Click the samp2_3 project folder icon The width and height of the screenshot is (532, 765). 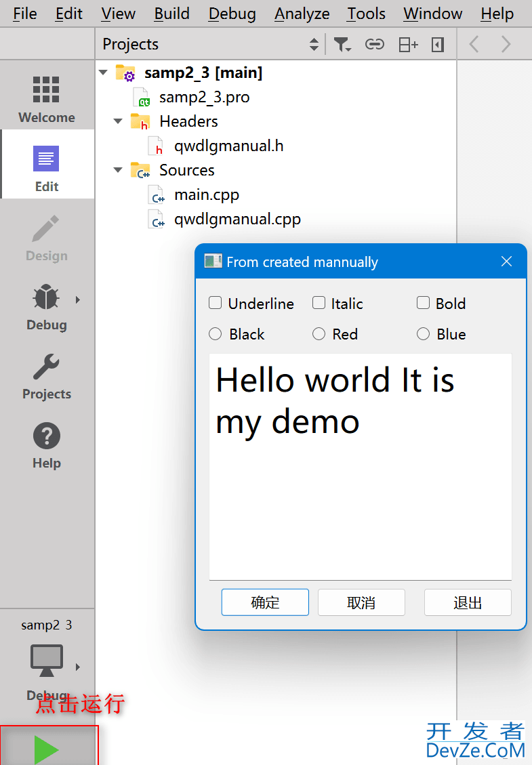click(x=125, y=73)
